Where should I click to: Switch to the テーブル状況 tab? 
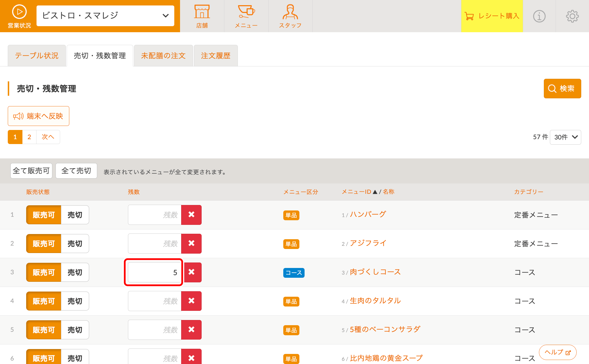pyautogui.click(x=37, y=56)
